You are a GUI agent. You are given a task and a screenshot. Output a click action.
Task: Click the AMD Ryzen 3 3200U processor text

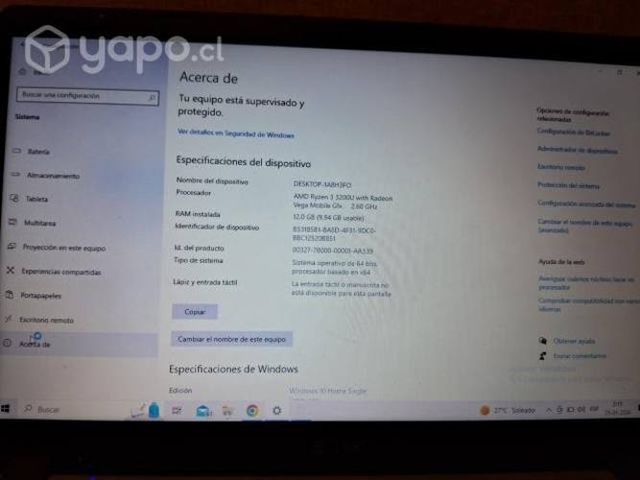[x=343, y=202]
